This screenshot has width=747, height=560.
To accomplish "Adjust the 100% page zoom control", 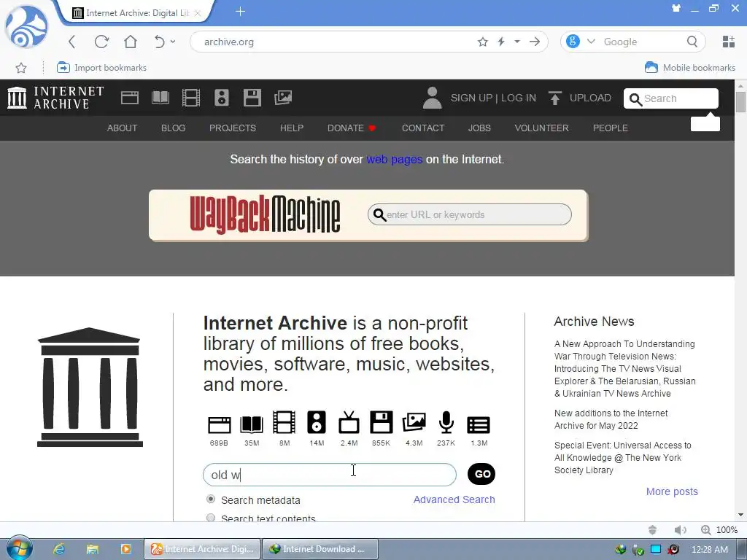I will point(719,530).
